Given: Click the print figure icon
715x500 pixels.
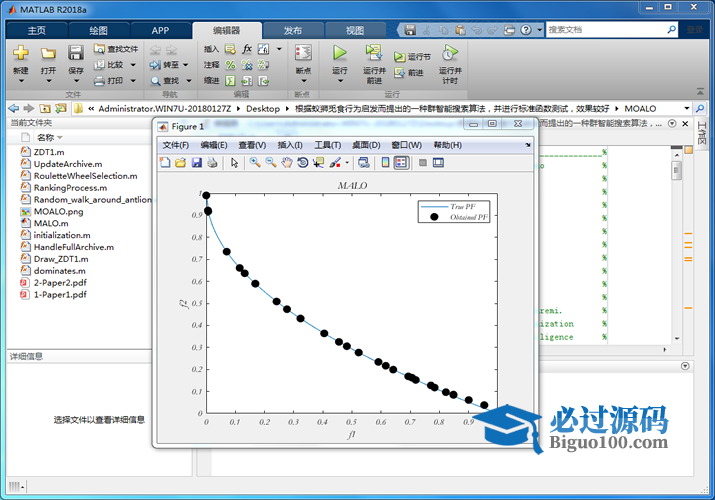Looking at the screenshot, I should [213, 163].
